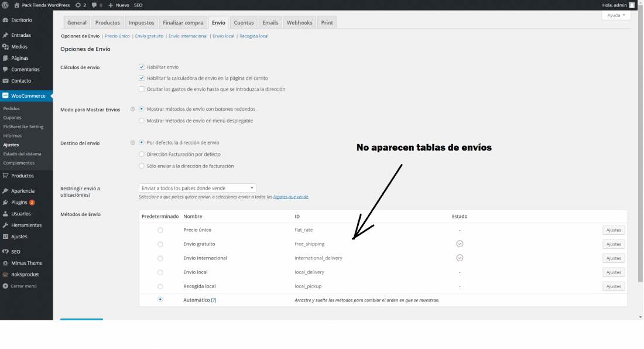Open Páginas icon in sidebar
Viewport: 644px width, 349px height.
click(5, 58)
